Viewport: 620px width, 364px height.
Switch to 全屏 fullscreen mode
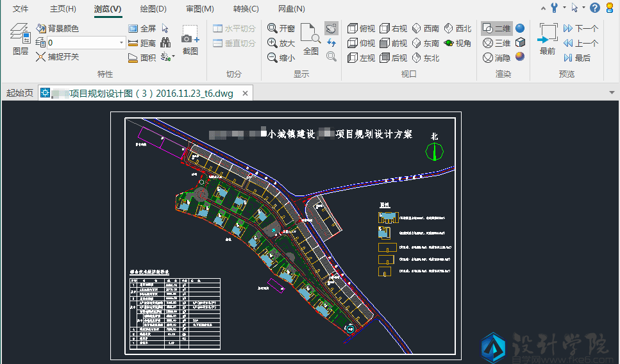(142, 28)
